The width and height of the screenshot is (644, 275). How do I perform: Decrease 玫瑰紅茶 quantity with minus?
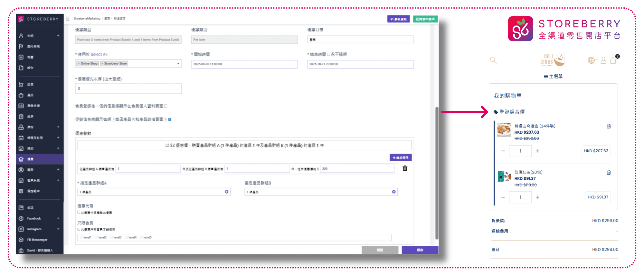coord(503,197)
